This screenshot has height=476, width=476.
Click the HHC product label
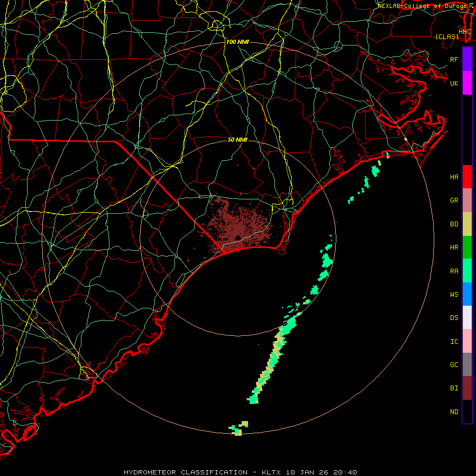coord(464,31)
